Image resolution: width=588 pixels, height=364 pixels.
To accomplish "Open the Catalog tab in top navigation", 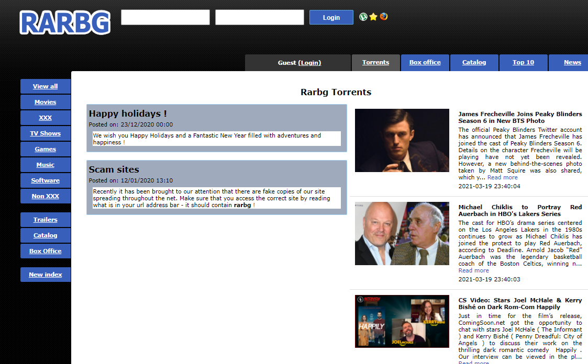I will point(474,63).
